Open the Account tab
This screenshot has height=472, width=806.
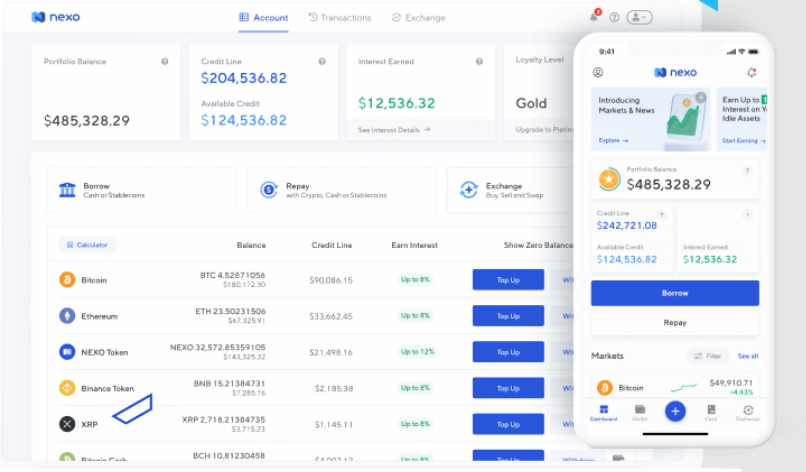[263, 18]
